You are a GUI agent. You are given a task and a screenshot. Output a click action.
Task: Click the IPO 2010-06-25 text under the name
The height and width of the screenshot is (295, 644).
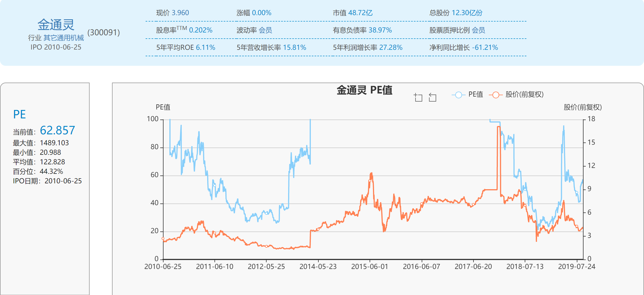(x=56, y=47)
